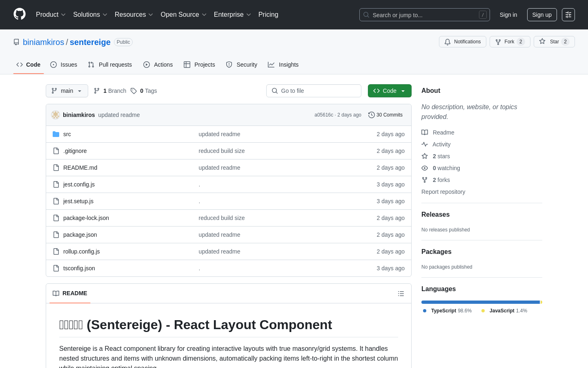Switch to the Issues tab
The height and width of the screenshot is (368, 588).
pyautogui.click(x=64, y=65)
